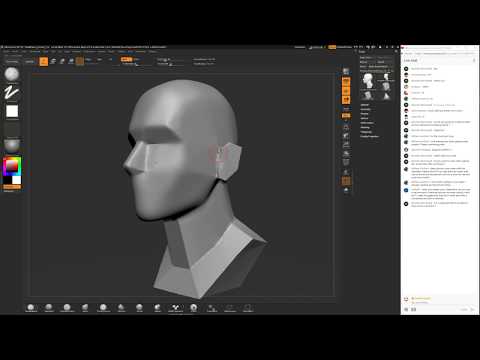Image resolution: width=480 pixels, height=360 pixels.
Task: Toggle the orange Local symmetry button
Action: 346,99
